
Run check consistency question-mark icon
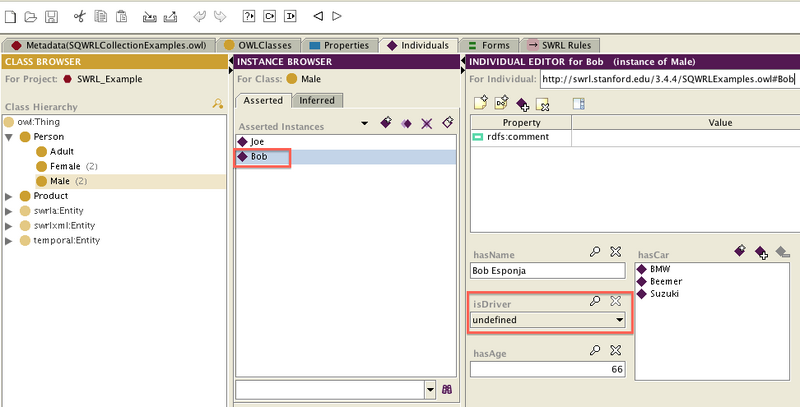[x=248, y=16]
